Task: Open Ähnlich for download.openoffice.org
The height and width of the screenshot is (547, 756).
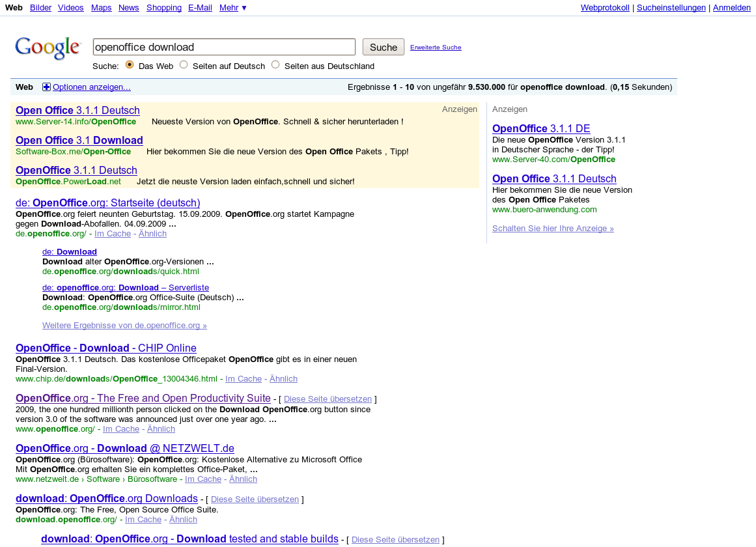Action: click(x=183, y=520)
